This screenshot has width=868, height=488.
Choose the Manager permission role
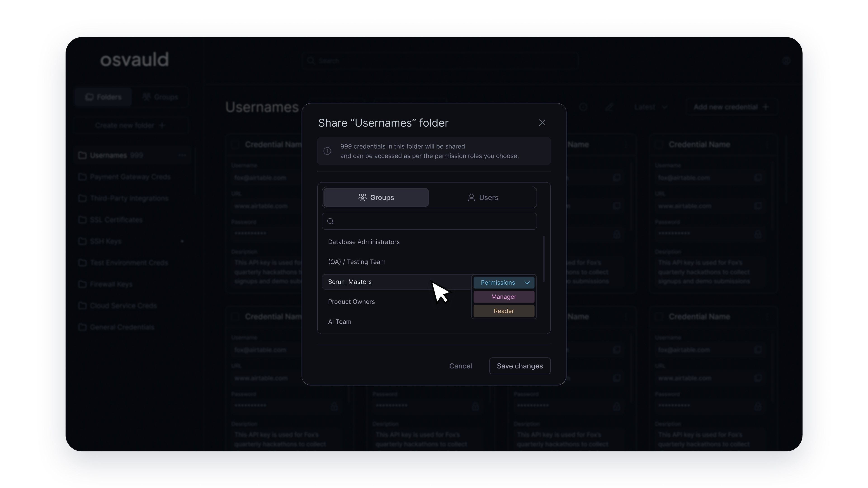tap(503, 297)
